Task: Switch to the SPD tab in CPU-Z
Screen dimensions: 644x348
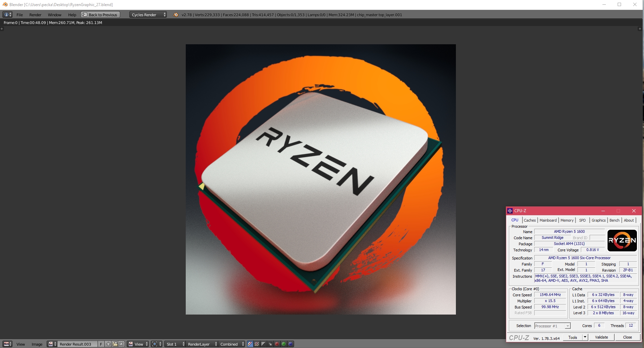Action: click(x=583, y=220)
